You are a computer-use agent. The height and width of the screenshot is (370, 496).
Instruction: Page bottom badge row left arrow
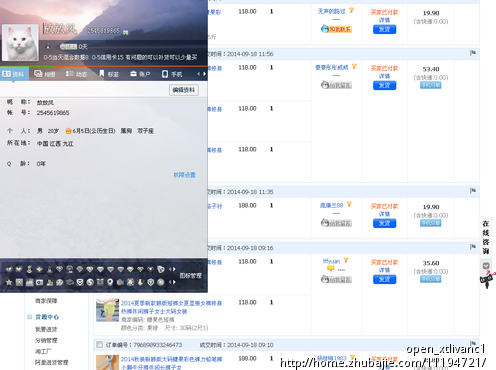[x=170, y=282]
